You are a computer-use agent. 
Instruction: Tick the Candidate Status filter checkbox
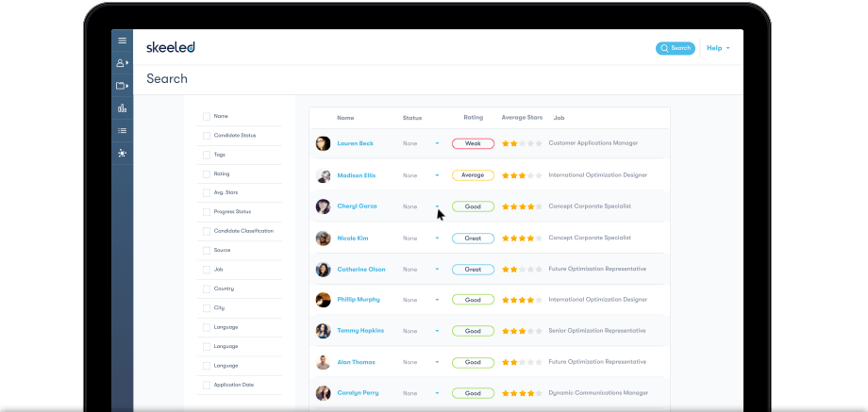[207, 136]
